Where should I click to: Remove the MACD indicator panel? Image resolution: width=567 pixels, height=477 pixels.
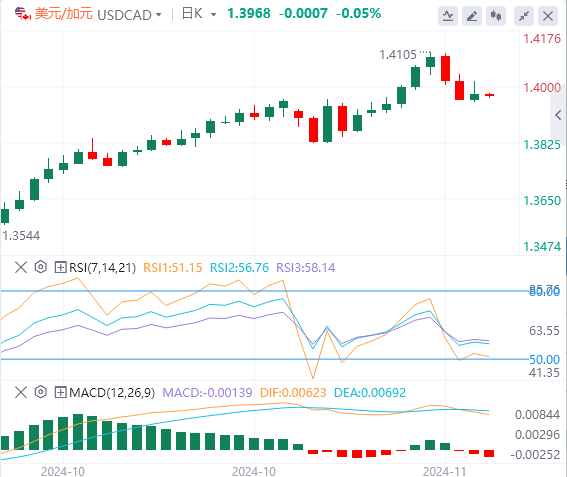(x=21, y=392)
